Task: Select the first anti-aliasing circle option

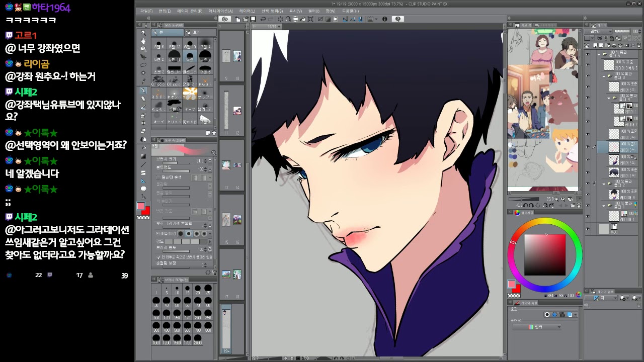Action: (181, 234)
